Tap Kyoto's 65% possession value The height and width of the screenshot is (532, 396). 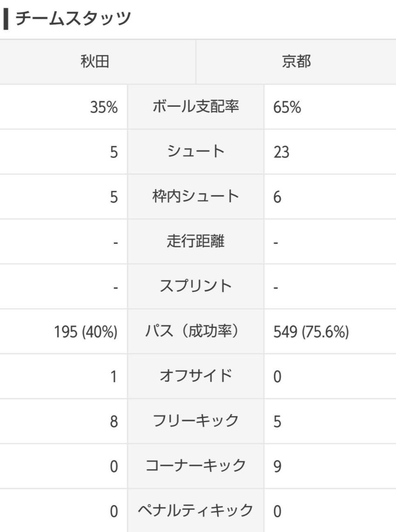click(x=287, y=107)
